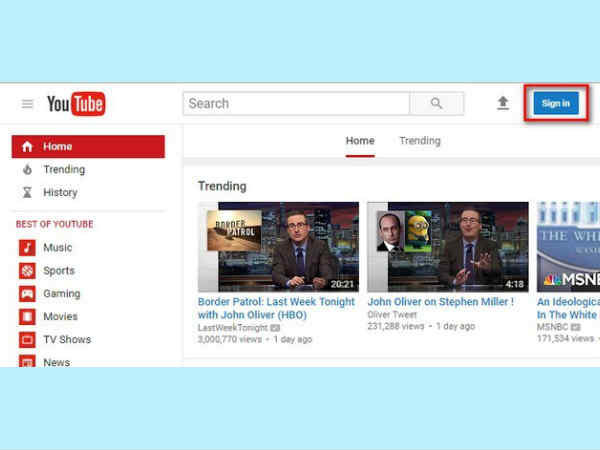This screenshot has width=600, height=450.
Task: Visit the Oliver Tweet channel
Action: [x=392, y=315]
